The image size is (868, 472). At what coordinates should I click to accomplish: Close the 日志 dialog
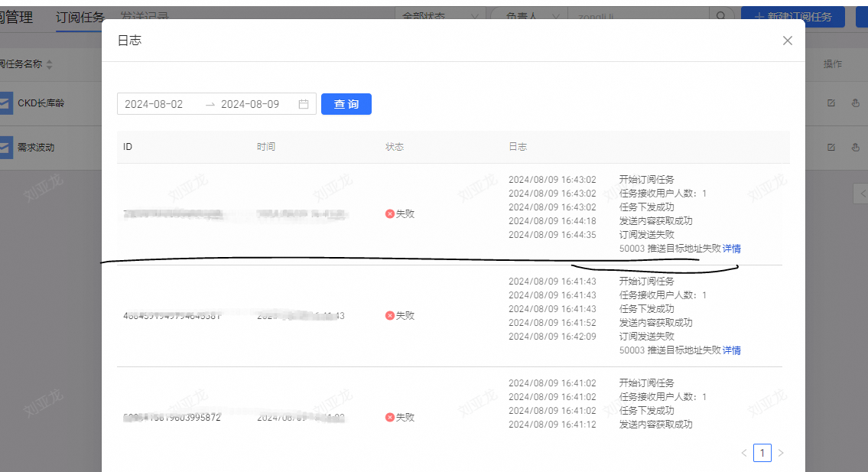[x=787, y=41]
